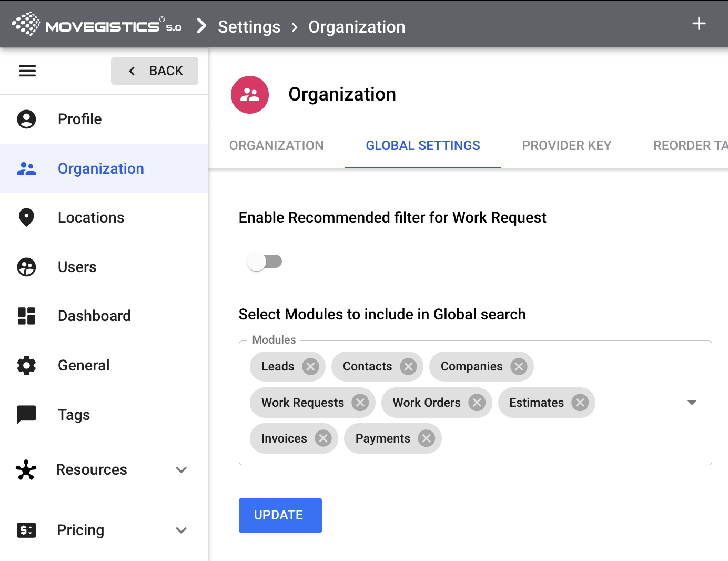Expand the Resources submenu
Screen dimensions: 728x561
(181, 469)
